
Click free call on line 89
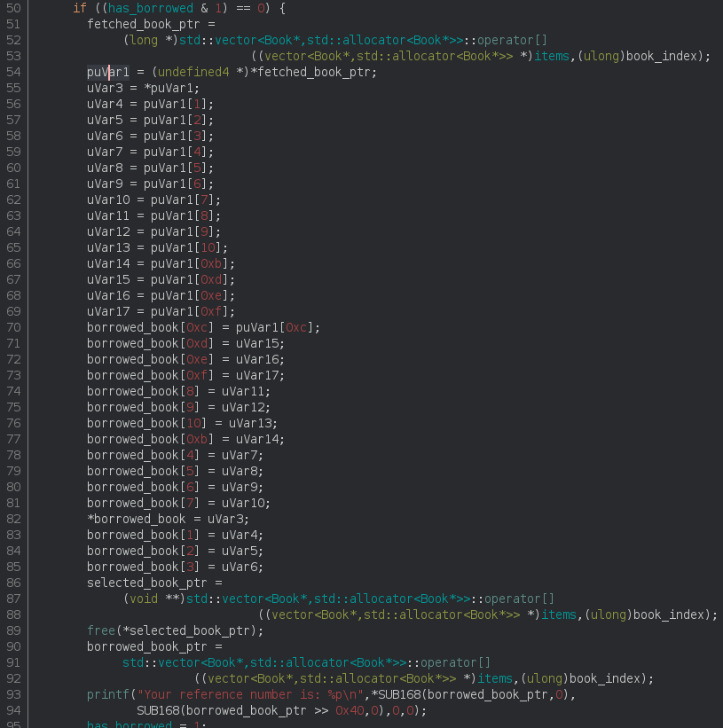click(101, 630)
